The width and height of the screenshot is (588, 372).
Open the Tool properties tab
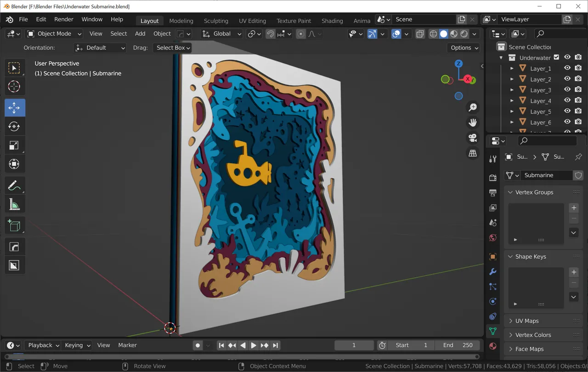[x=493, y=159]
